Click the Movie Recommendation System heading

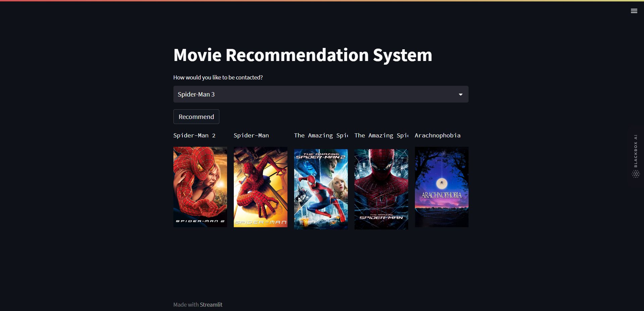(303, 55)
